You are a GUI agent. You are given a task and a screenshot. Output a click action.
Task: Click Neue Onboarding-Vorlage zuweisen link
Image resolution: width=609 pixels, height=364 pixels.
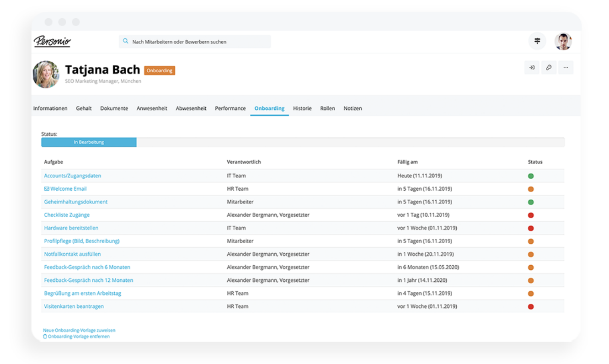(79, 330)
